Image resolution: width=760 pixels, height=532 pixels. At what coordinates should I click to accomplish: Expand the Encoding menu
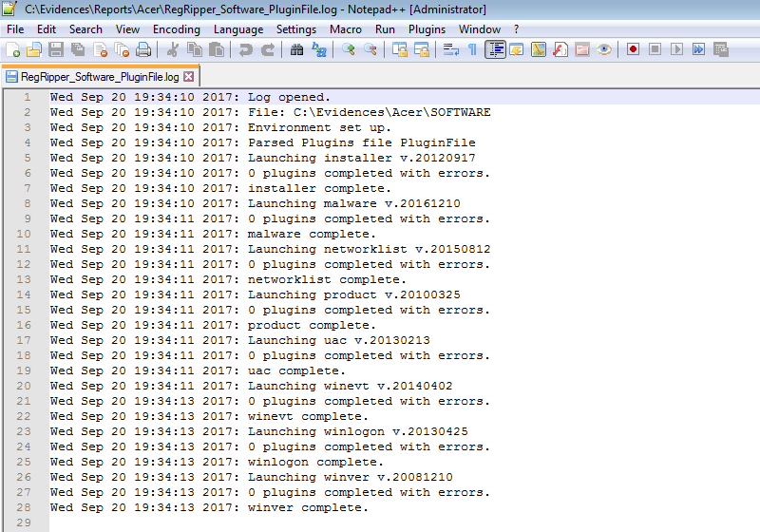click(x=176, y=29)
